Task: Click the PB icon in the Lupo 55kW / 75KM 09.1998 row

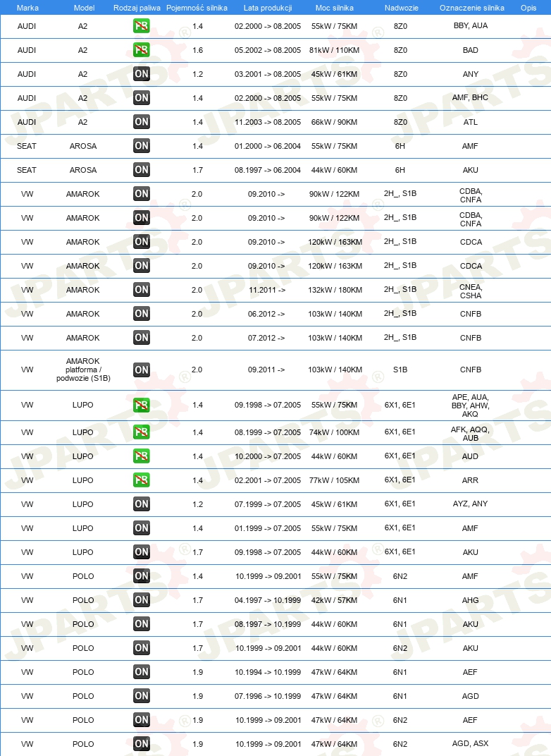Action: pos(141,405)
